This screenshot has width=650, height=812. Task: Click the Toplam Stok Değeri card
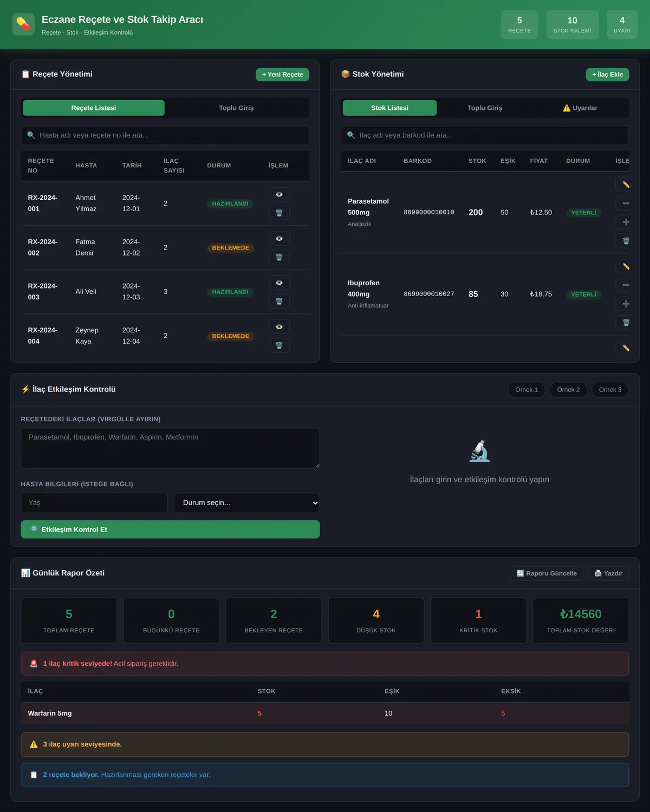click(x=581, y=620)
